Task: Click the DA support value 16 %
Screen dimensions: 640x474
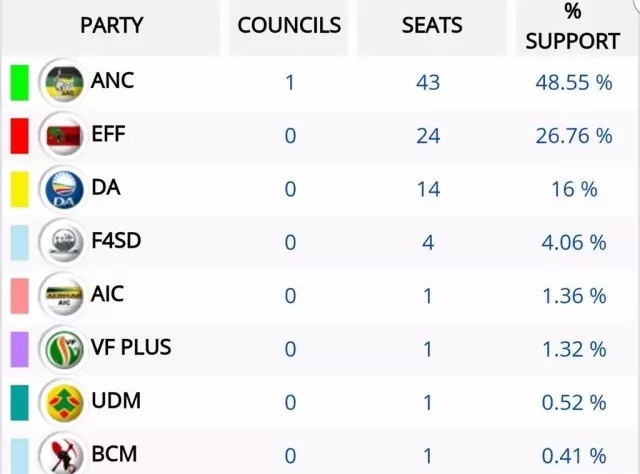Action: pos(574,189)
